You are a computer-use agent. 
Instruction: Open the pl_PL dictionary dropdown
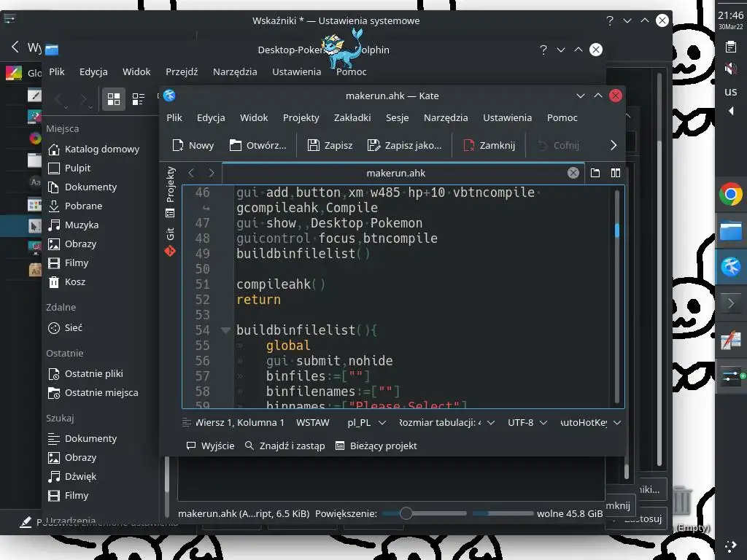pyautogui.click(x=366, y=422)
